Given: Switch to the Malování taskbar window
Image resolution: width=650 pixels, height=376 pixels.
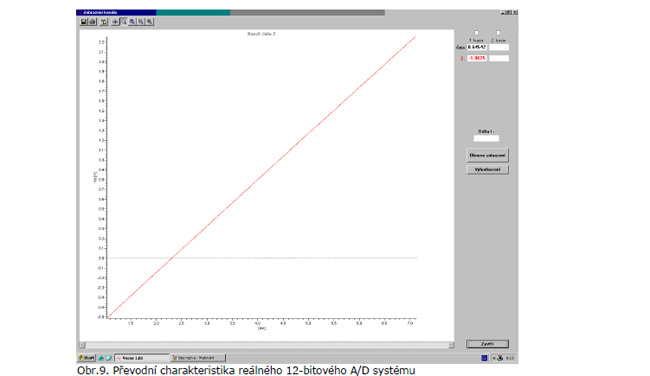Looking at the screenshot, I should pyautogui.click(x=198, y=358).
